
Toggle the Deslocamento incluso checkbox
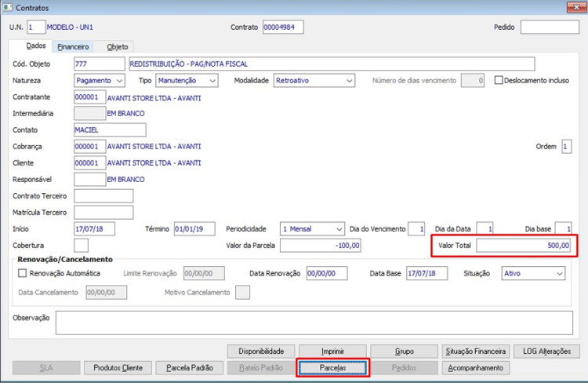click(499, 80)
